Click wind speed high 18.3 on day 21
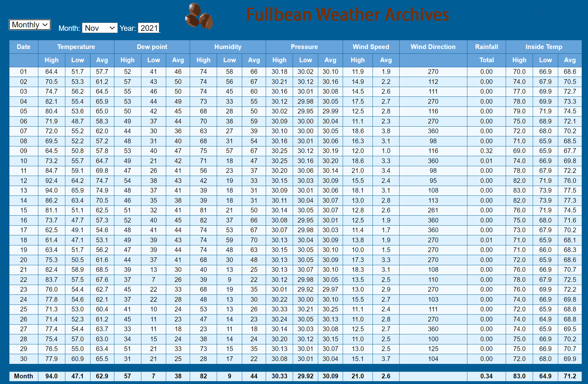This screenshot has width=588, height=384. (358, 270)
